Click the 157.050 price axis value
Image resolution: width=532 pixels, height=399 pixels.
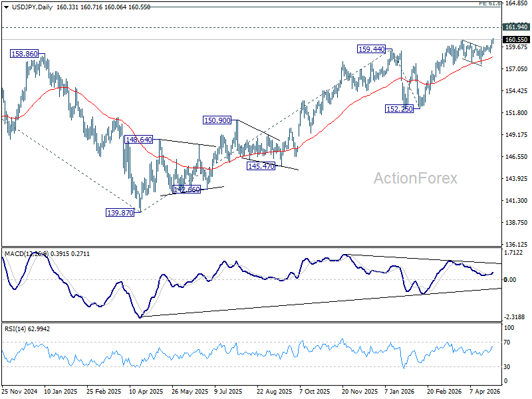click(517, 68)
